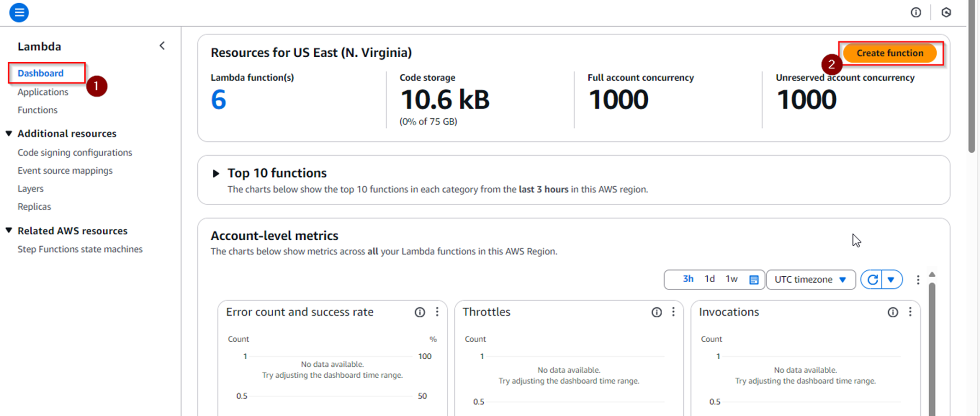Click info icon on Error count chart
The width and height of the screenshot is (980, 416).
[x=419, y=312]
